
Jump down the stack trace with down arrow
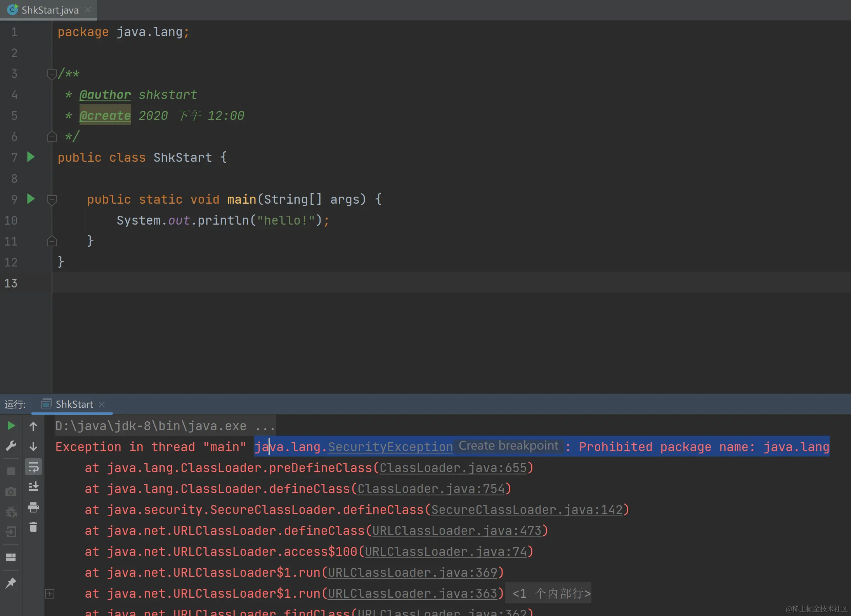click(33, 446)
